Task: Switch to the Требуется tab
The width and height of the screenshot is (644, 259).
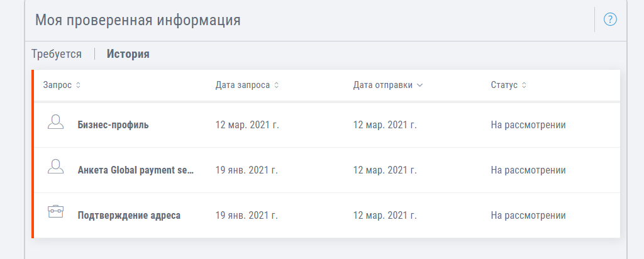Action: pos(57,54)
